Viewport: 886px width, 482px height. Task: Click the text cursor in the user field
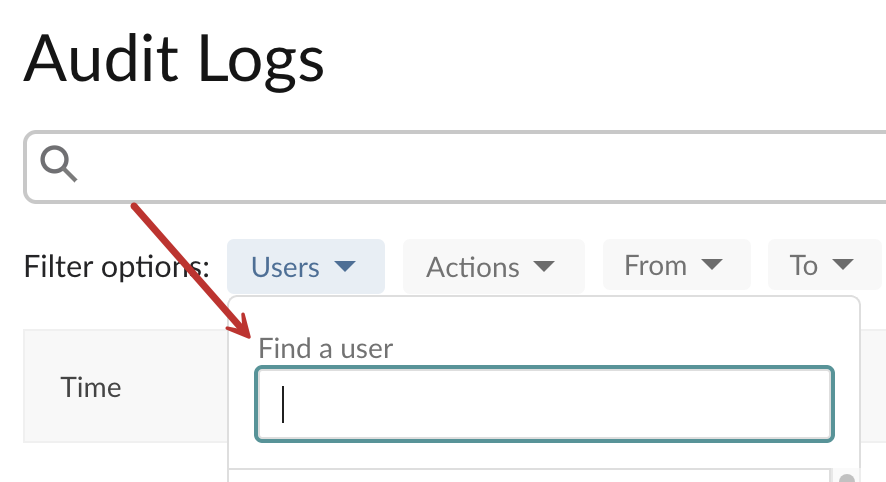click(x=283, y=404)
